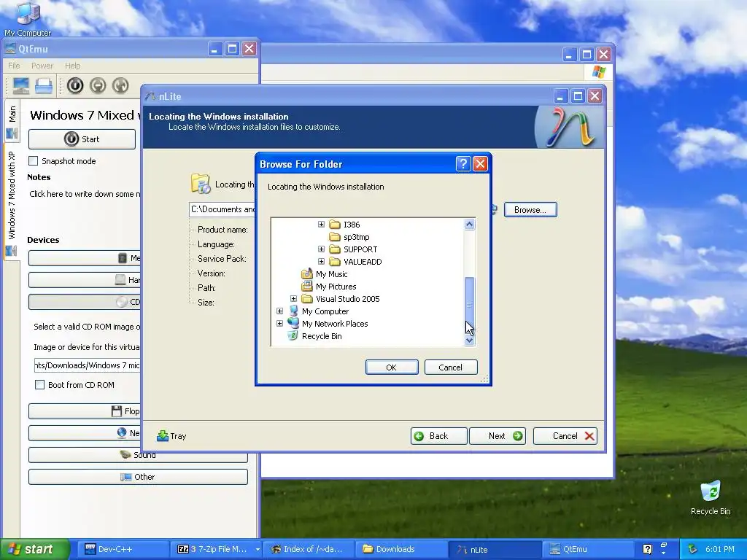The image size is (747, 560).
Task: Click Cancel in Browse For Folder
Action: click(451, 367)
